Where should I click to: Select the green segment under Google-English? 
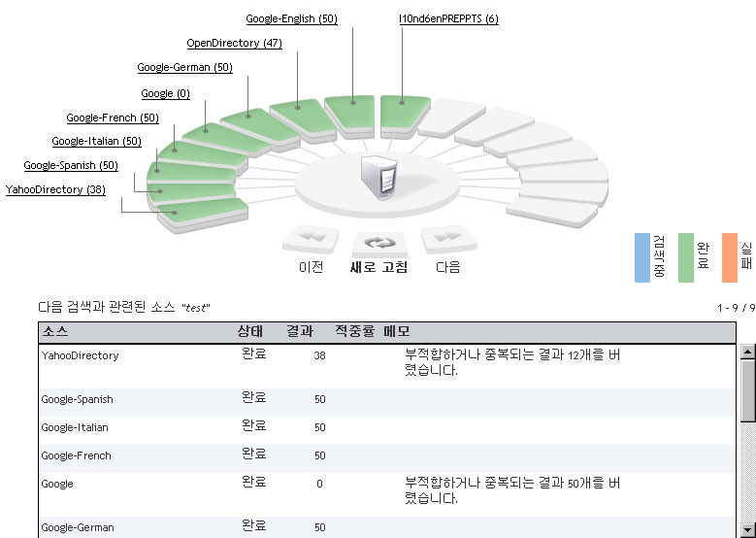point(353,112)
